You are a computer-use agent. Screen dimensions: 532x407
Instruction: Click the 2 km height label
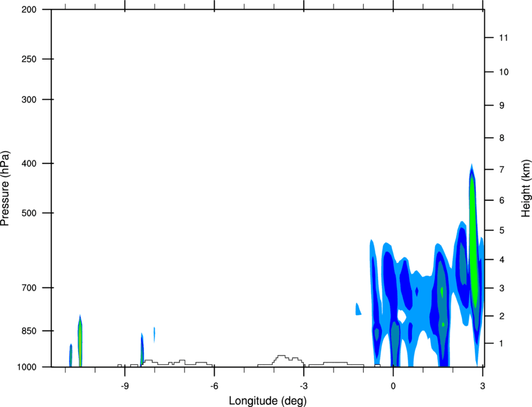[x=502, y=316]
